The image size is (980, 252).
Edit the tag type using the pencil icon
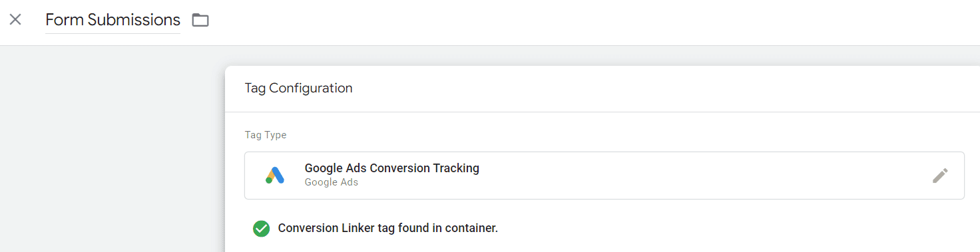click(940, 176)
